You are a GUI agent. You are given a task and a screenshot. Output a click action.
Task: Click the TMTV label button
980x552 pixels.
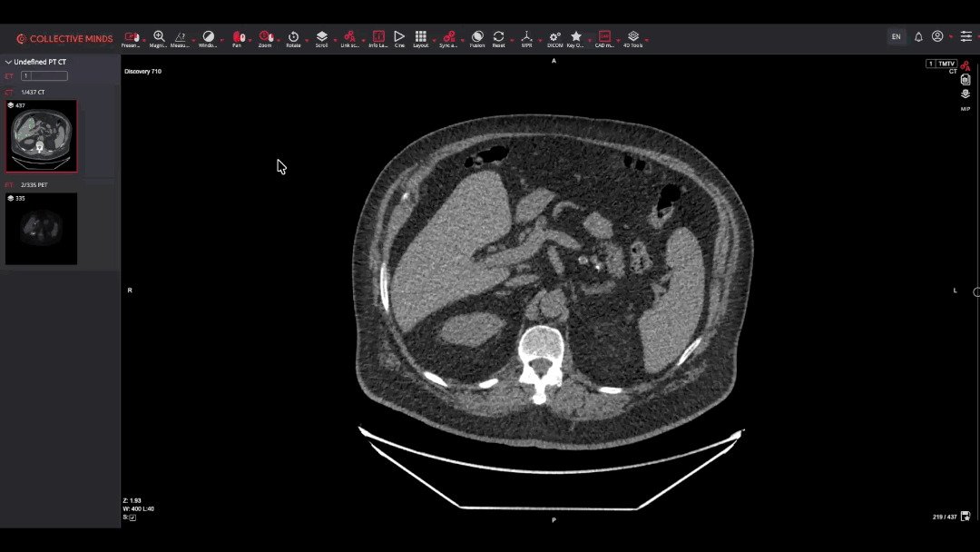coord(946,64)
